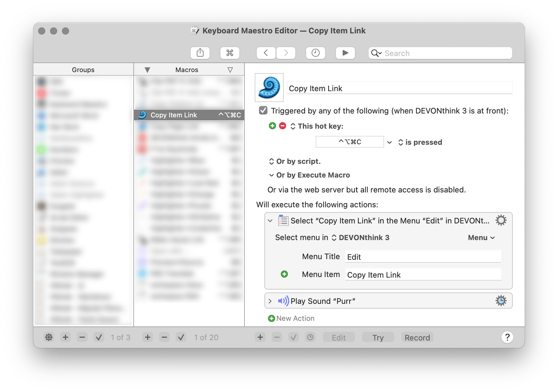This screenshot has height=392, width=558.
Task: Click the Groups column header
Action: coord(83,70)
